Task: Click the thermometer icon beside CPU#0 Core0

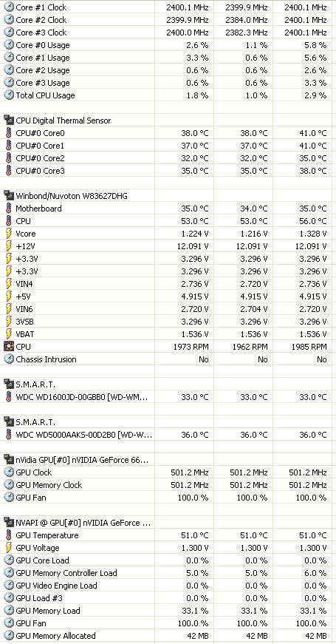Action: point(9,133)
